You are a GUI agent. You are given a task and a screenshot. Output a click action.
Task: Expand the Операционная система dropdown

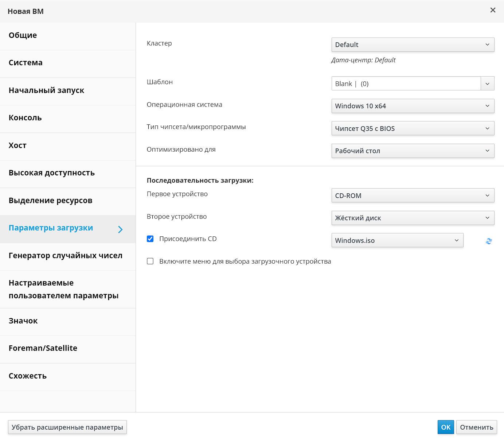pos(413,106)
